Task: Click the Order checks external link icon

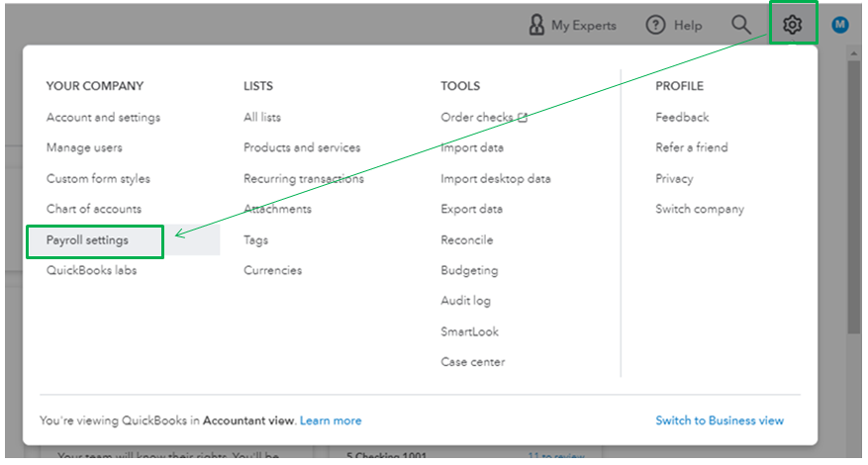Action: pos(522,117)
